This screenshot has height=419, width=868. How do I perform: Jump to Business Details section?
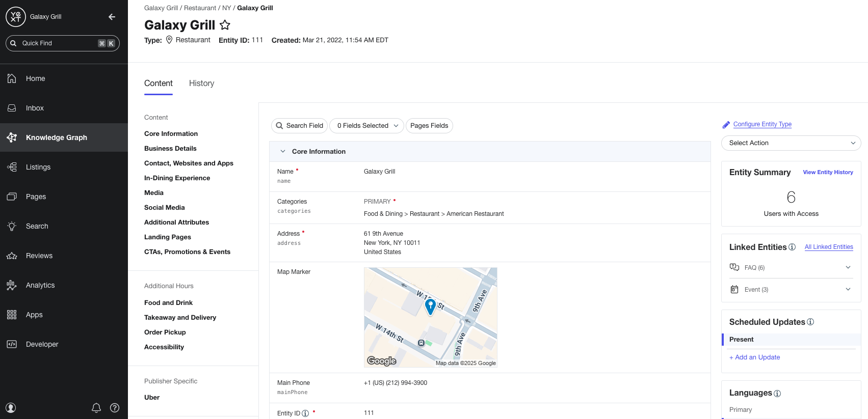tap(170, 149)
